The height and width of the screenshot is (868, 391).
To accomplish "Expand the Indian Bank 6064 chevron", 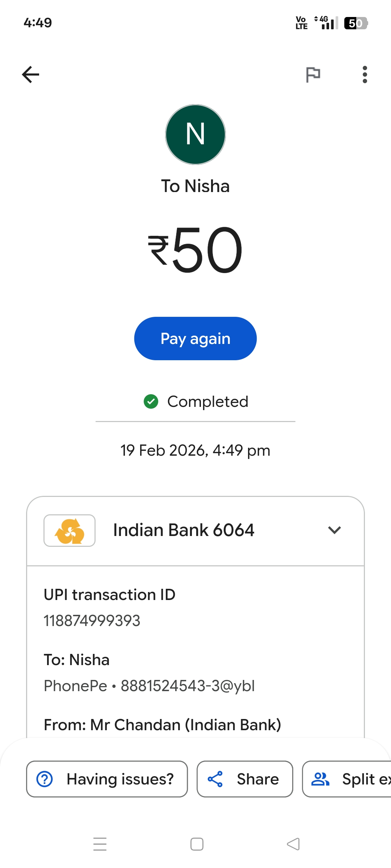I will pos(334,530).
